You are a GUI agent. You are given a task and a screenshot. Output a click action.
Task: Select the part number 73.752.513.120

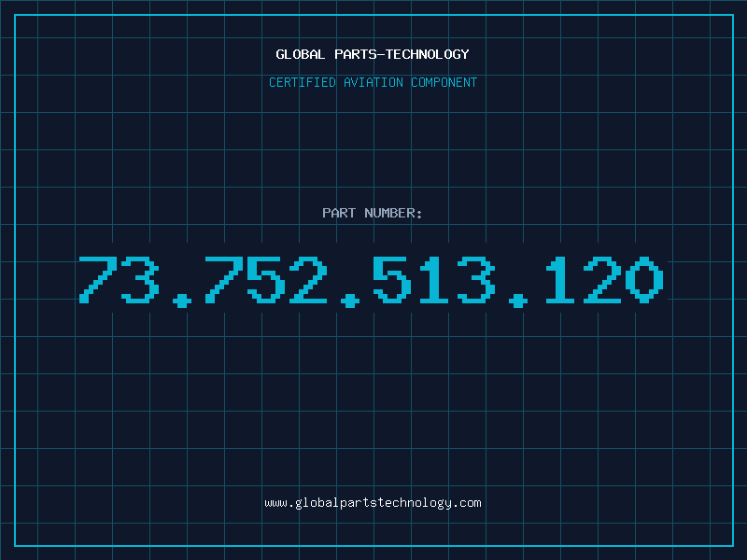pyautogui.click(x=371, y=282)
